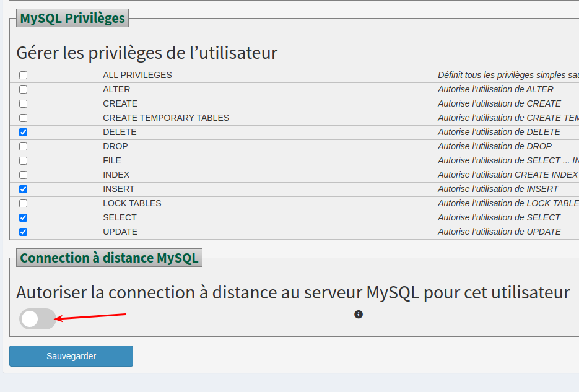Click the description 'Autorise l'utilisation de INSERT'

(x=498, y=189)
